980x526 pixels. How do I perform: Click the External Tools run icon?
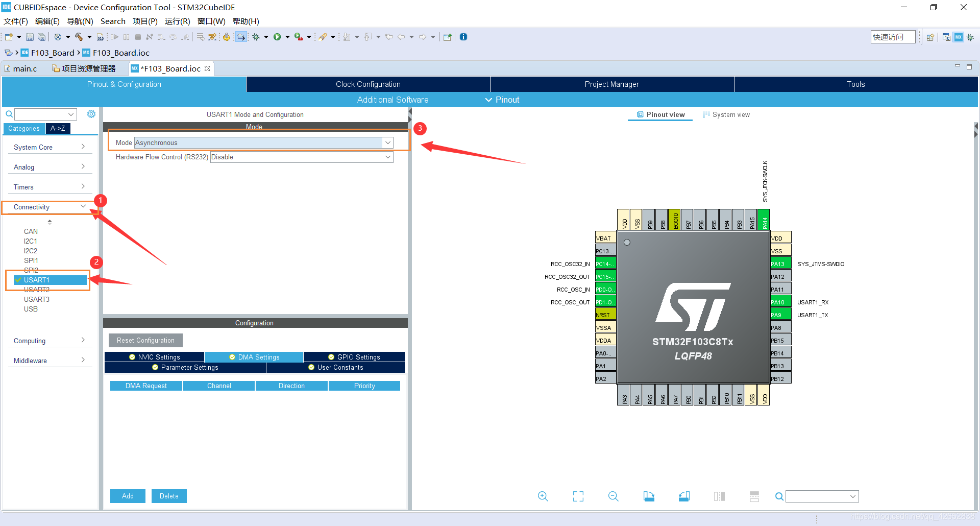point(299,37)
